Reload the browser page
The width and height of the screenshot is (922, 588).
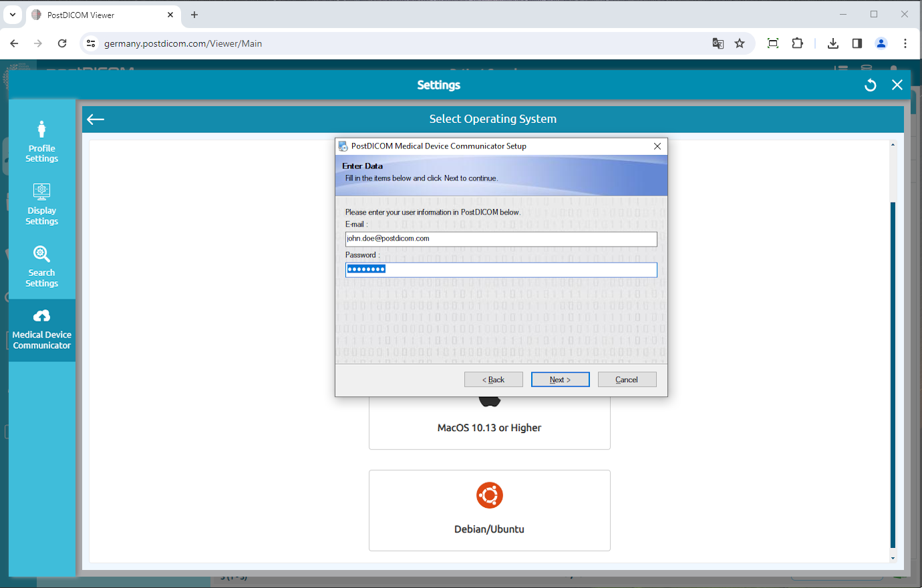tap(62, 43)
